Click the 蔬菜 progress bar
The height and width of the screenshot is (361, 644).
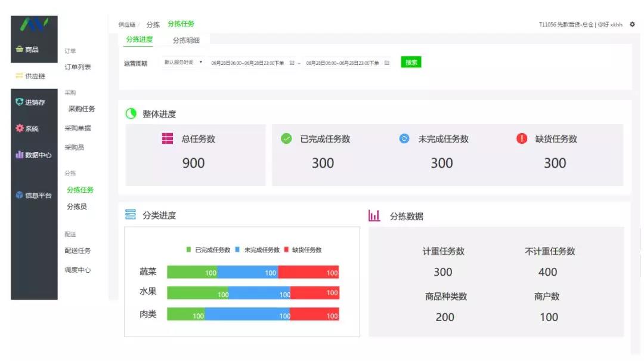point(254,271)
